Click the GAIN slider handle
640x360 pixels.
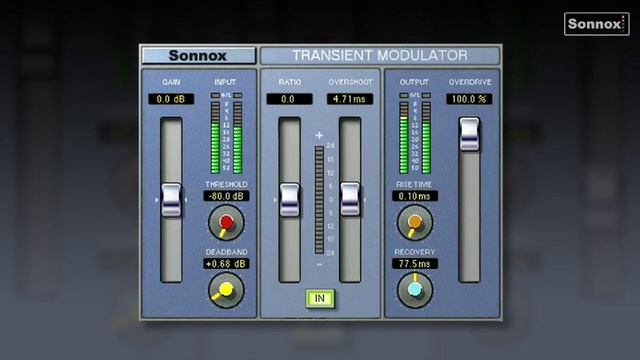171,200
